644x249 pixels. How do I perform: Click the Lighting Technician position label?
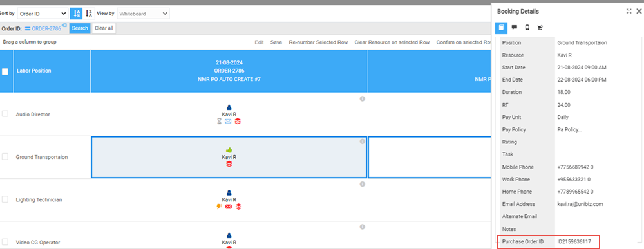pos(39,199)
